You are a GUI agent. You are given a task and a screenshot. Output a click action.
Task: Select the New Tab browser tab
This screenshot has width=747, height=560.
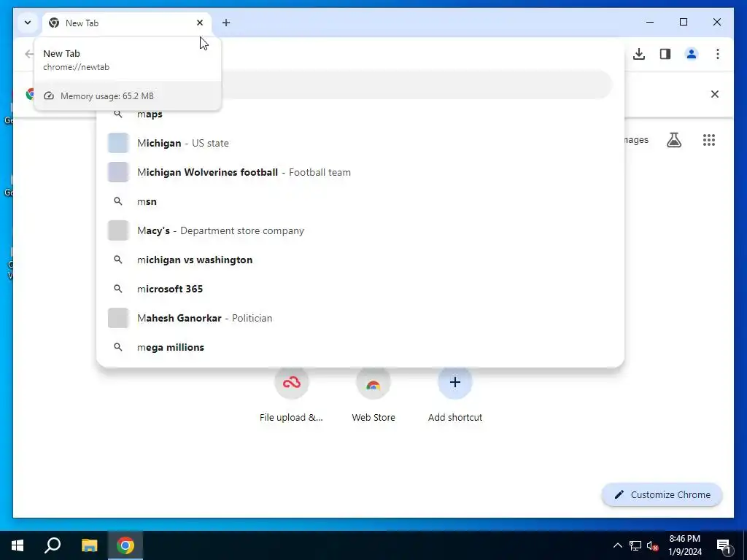(x=127, y=23)
